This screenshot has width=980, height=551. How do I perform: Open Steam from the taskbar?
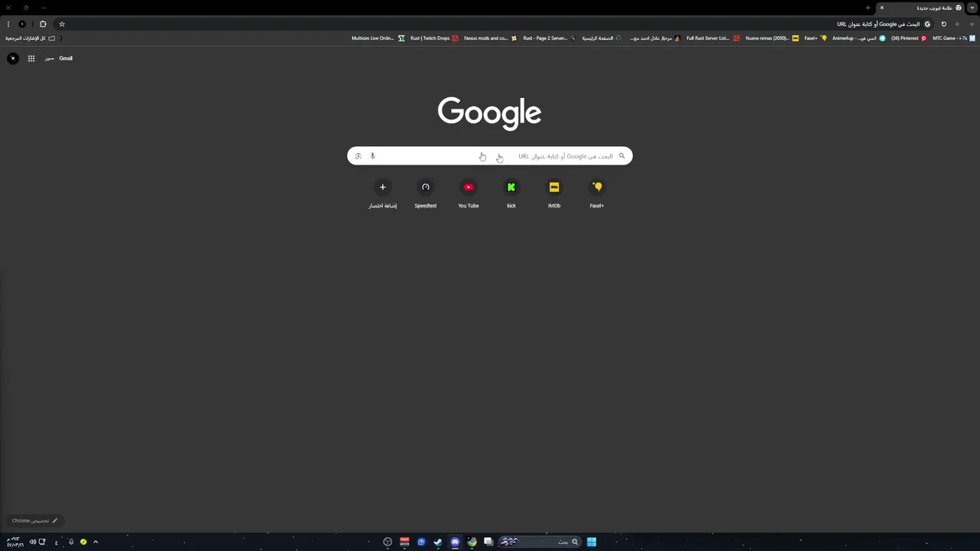click(x=438, y=542)
